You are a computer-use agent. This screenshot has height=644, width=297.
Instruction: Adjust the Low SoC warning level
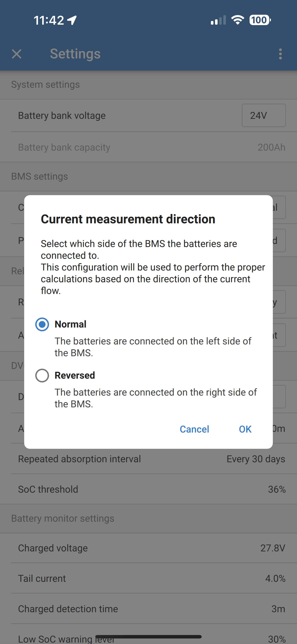pos(148,638)
